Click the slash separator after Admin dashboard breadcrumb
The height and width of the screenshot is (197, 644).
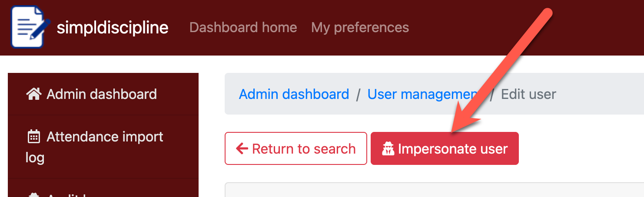(358, 95)
